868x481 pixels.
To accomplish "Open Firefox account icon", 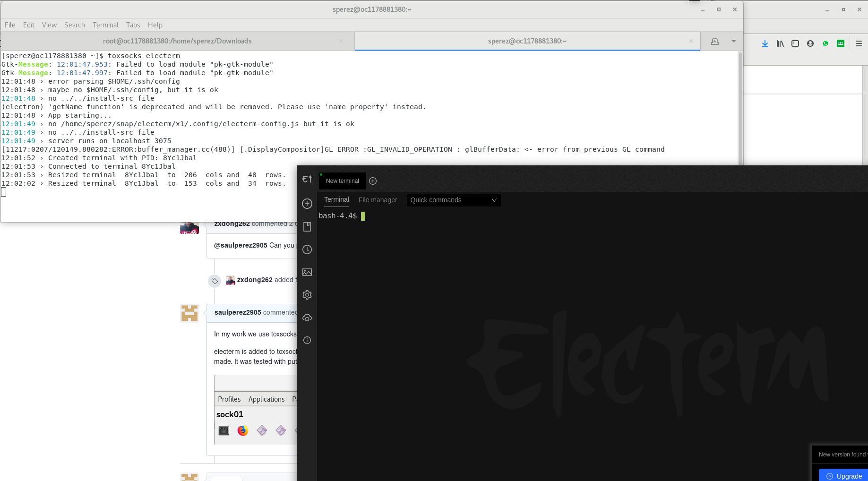I will pos(810,43).
